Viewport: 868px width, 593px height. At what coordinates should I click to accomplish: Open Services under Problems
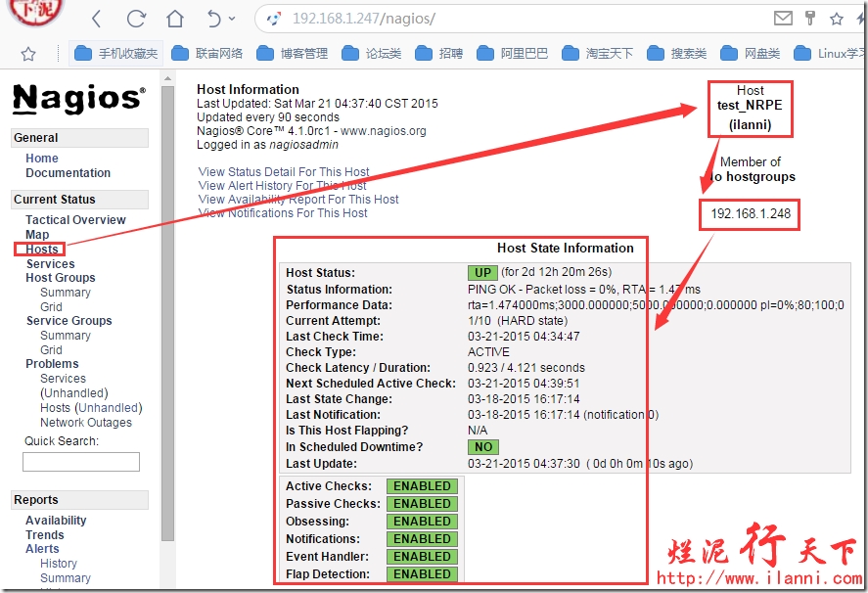click(63, 379)
